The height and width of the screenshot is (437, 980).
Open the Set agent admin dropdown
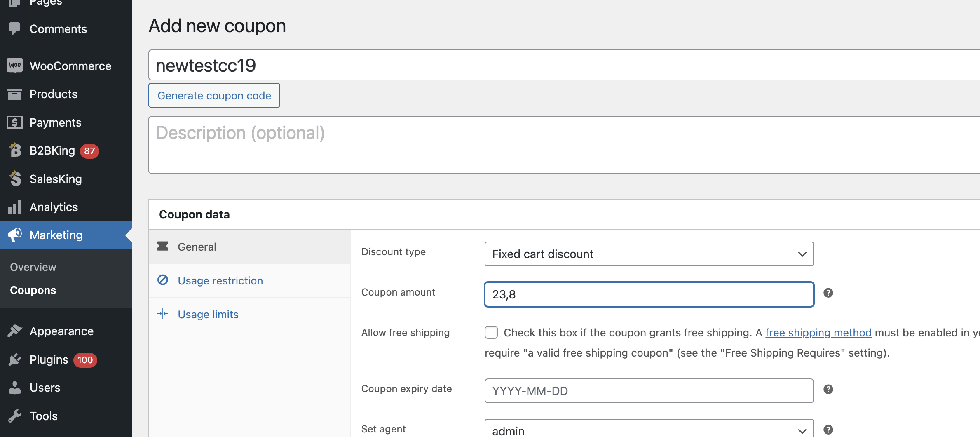point(649,429)
